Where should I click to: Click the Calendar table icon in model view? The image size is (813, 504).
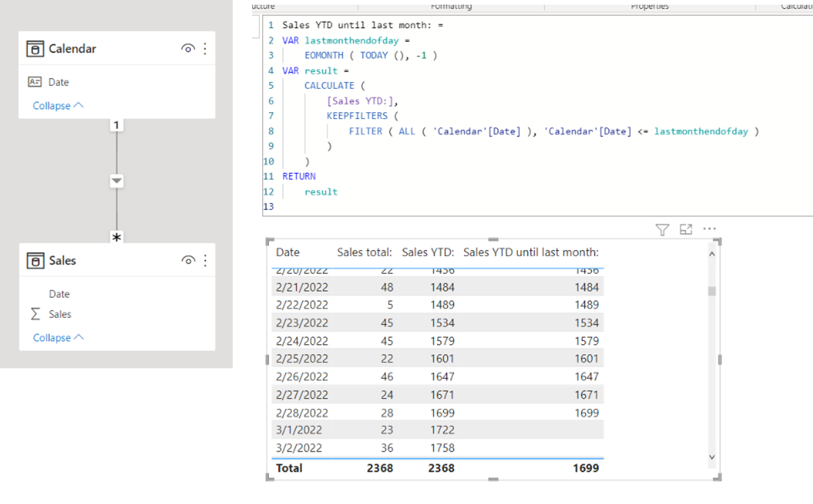(35, 48)
